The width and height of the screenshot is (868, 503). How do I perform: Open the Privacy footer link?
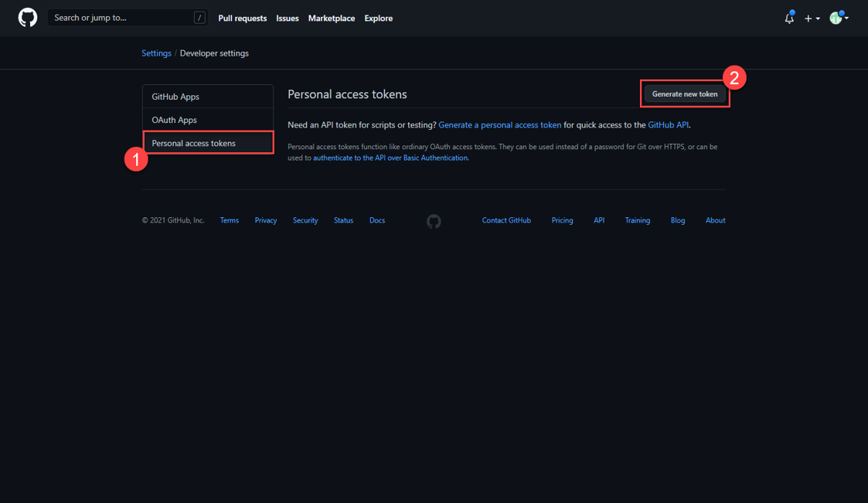click(x=266, y=220)
